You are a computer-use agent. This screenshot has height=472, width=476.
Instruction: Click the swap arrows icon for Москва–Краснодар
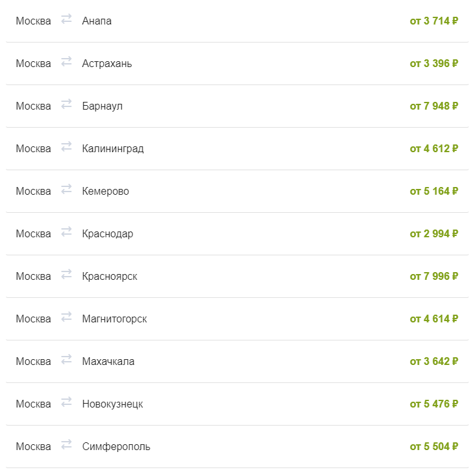pyautogui.click(x=66, y=231)
